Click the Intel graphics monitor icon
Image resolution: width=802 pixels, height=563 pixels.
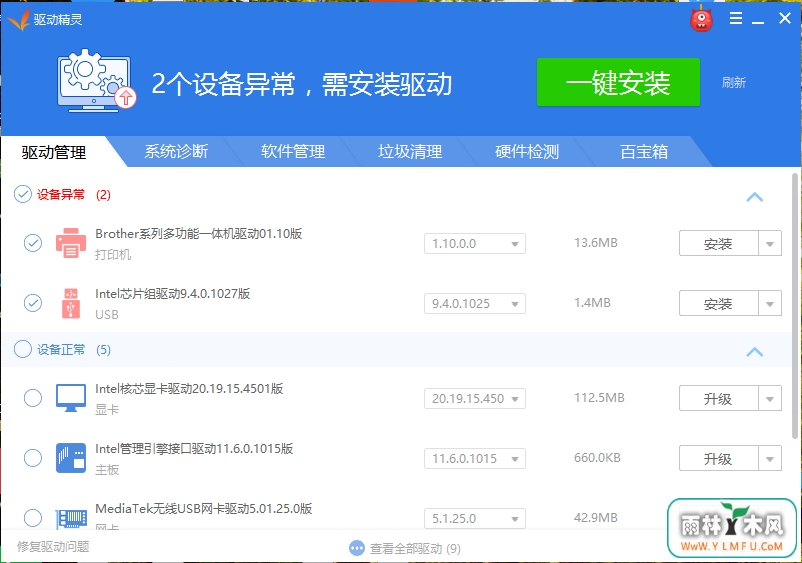[71, 398]
